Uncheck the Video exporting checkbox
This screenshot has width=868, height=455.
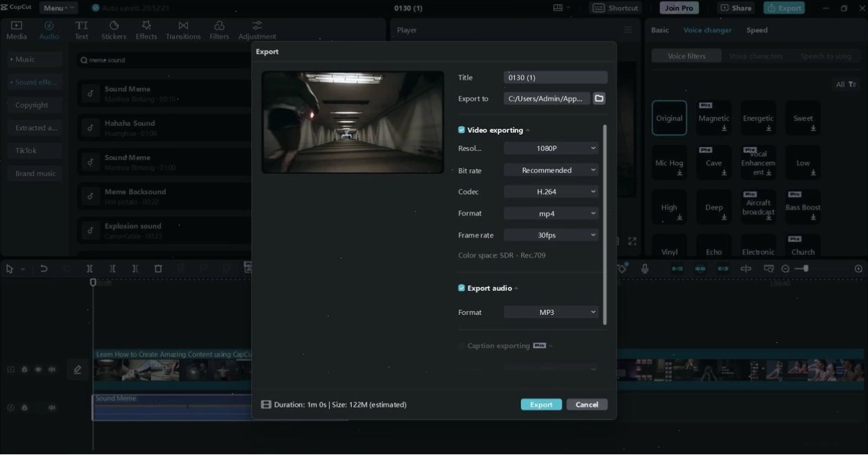461,130
